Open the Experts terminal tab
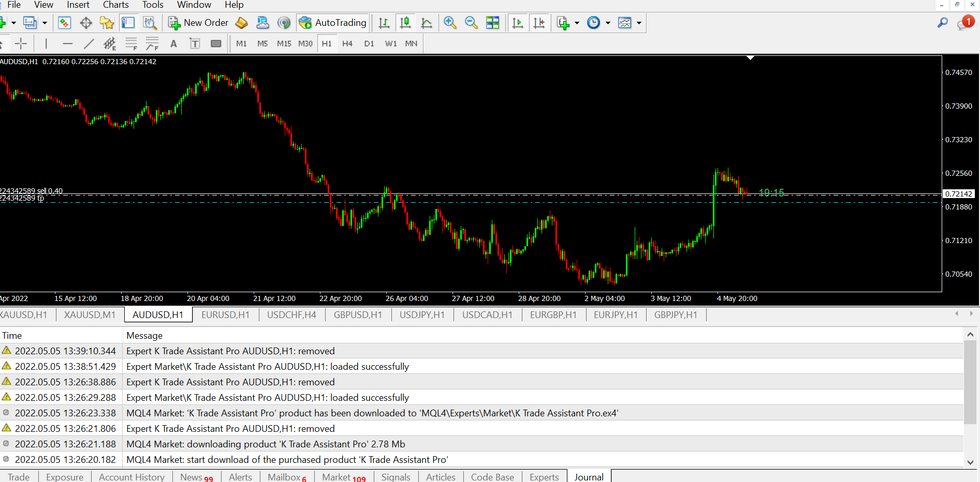The height and width of the screenshot is (482, 980). pyautogui.click(x=544, y=477)
